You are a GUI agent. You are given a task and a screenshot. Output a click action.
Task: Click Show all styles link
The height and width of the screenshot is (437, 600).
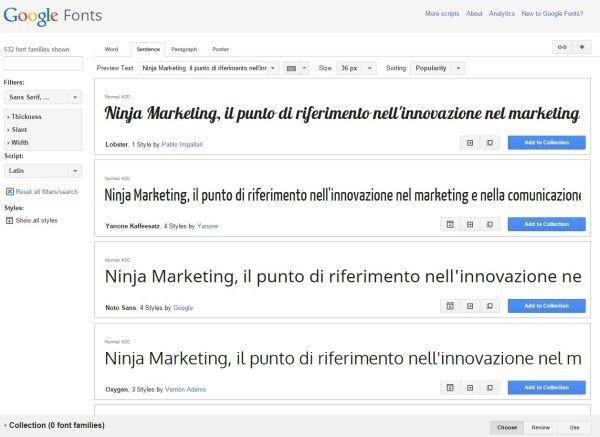[x=36, y=220]
